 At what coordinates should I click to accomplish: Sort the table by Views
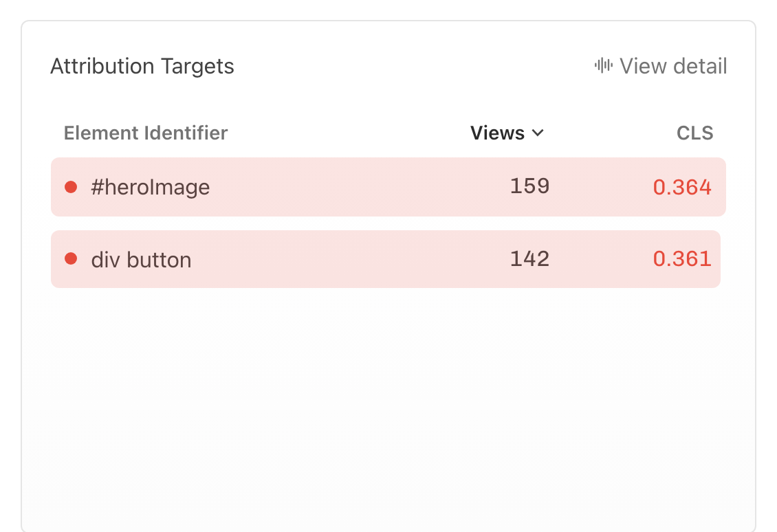(x=498, y=133)
